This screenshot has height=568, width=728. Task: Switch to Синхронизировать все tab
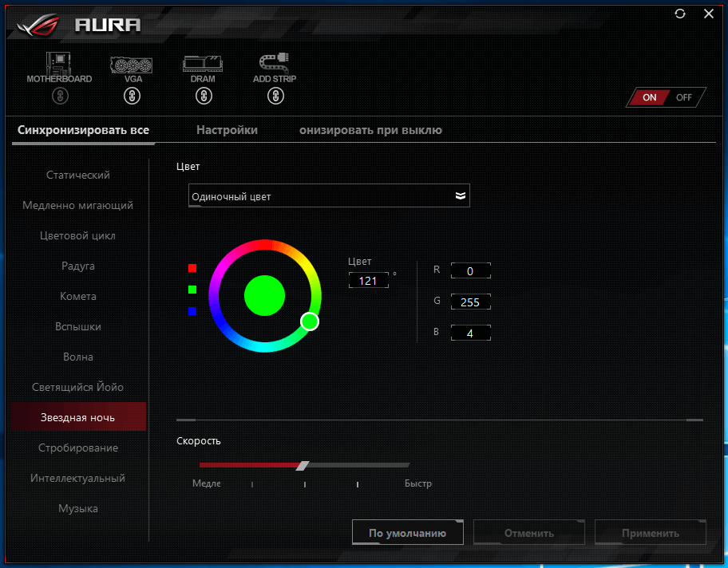(84, 130)
